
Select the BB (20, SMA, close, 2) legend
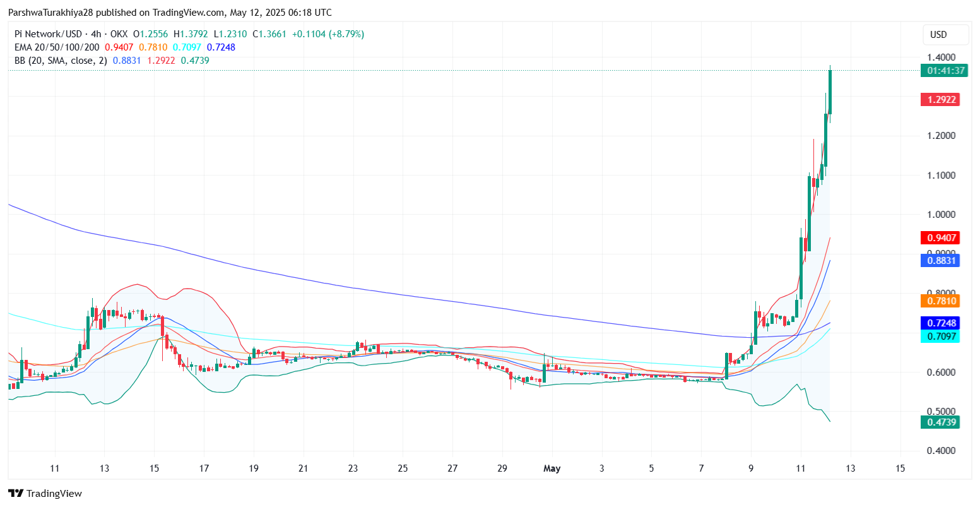point(61,61)
